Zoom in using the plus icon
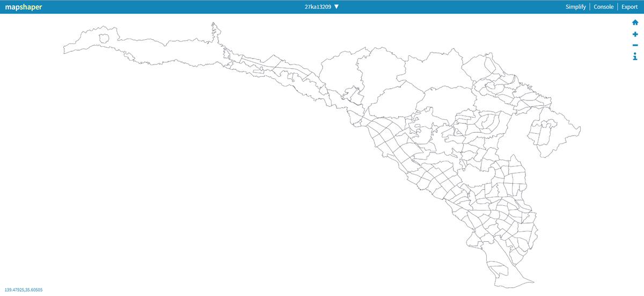This screenshot has width=644, height=296. 635,34
